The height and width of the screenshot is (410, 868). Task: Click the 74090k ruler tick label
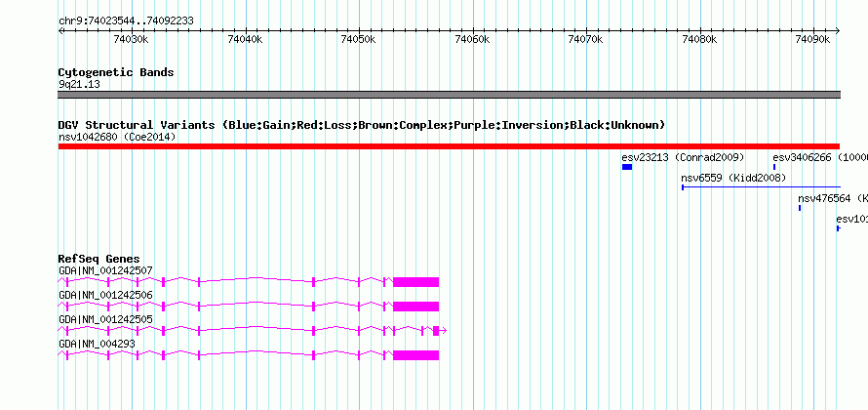(812, 39)
